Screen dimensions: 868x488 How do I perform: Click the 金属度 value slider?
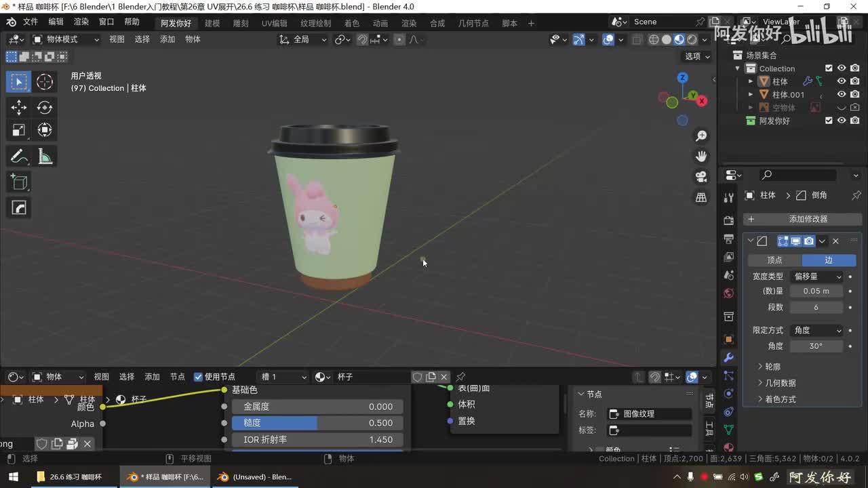point(317,407)
